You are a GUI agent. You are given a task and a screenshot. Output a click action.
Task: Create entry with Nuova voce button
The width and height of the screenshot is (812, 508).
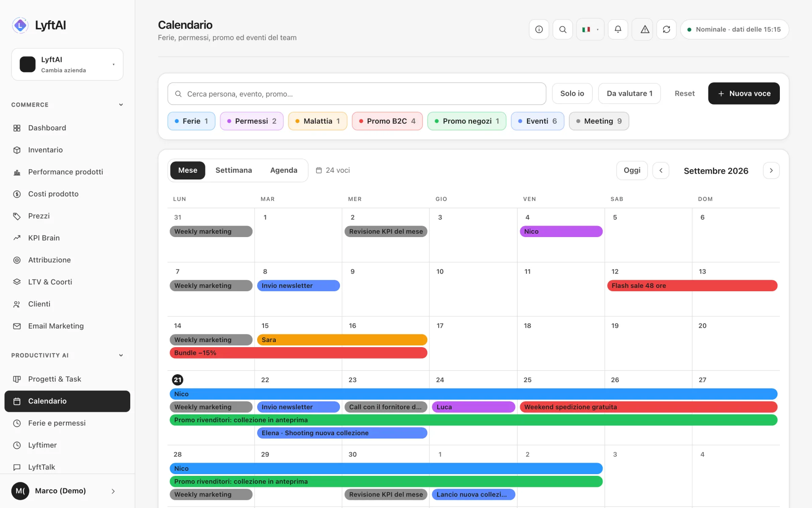tap(744, 94)
